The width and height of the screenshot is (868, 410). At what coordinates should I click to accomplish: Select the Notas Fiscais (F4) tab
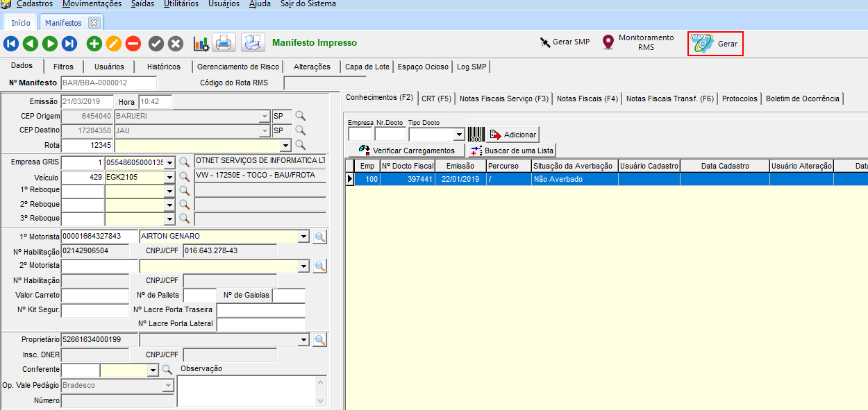[x=587, y=99]
